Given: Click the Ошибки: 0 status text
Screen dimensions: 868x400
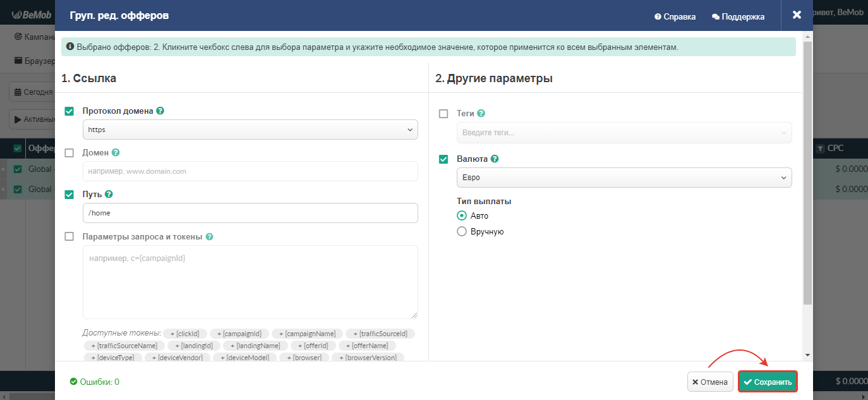Looking at the screenshot, I should [x=95, y=382].
